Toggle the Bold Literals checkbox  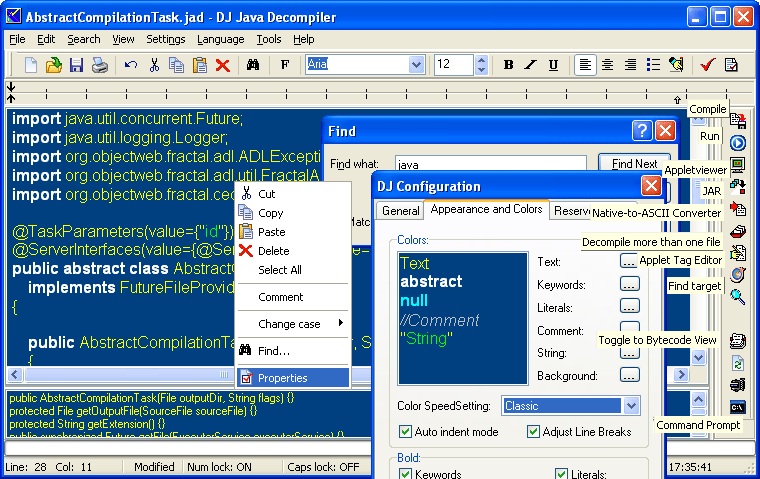561,474
